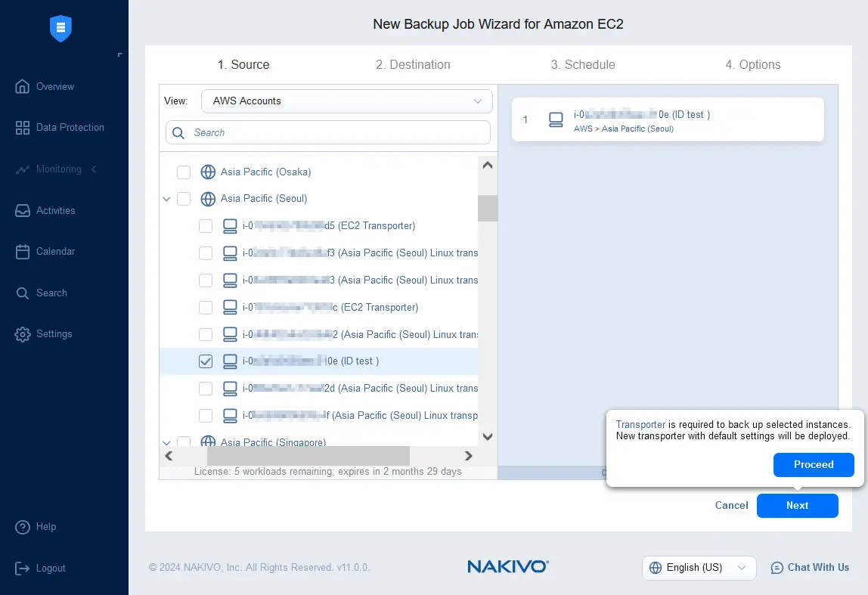Open the English (US) language dropdown
Image resolution: width=868 pixels, height=595 pixels.
coord(699,568)
